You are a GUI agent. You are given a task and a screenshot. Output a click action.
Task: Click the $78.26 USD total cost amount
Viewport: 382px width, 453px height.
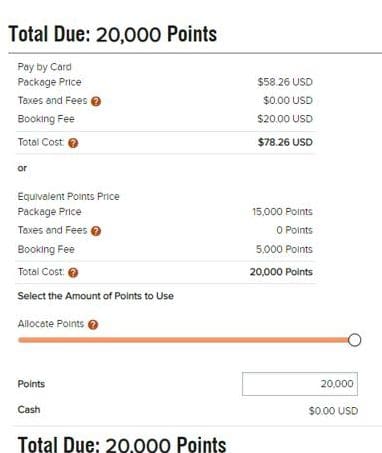285,142
